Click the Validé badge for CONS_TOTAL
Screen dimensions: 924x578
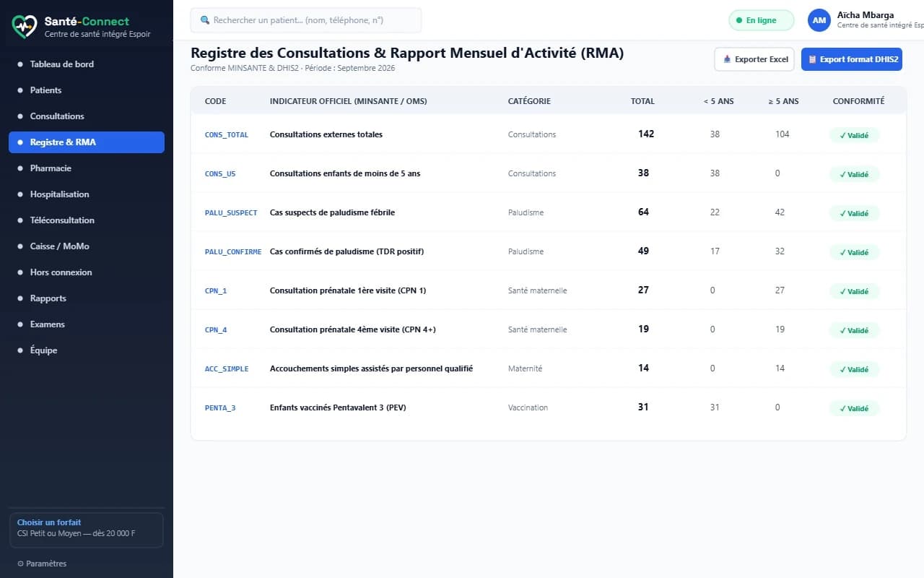[854, 135]
